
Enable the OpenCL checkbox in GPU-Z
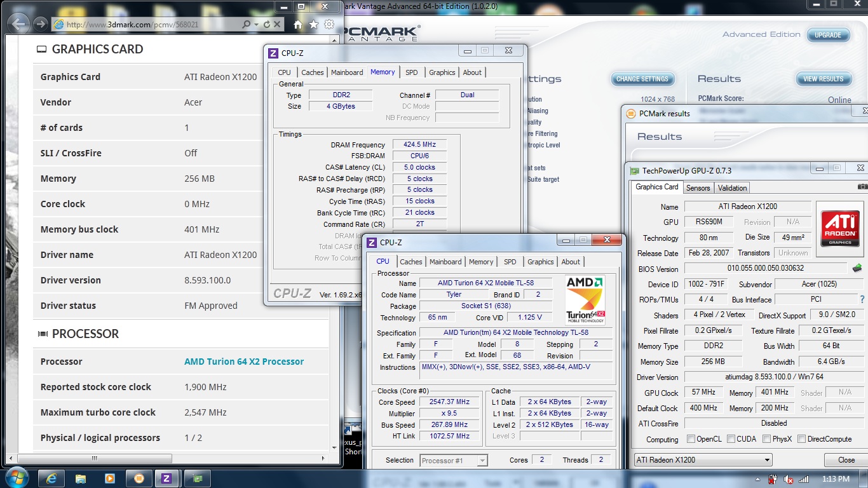[x=691, y=439]
